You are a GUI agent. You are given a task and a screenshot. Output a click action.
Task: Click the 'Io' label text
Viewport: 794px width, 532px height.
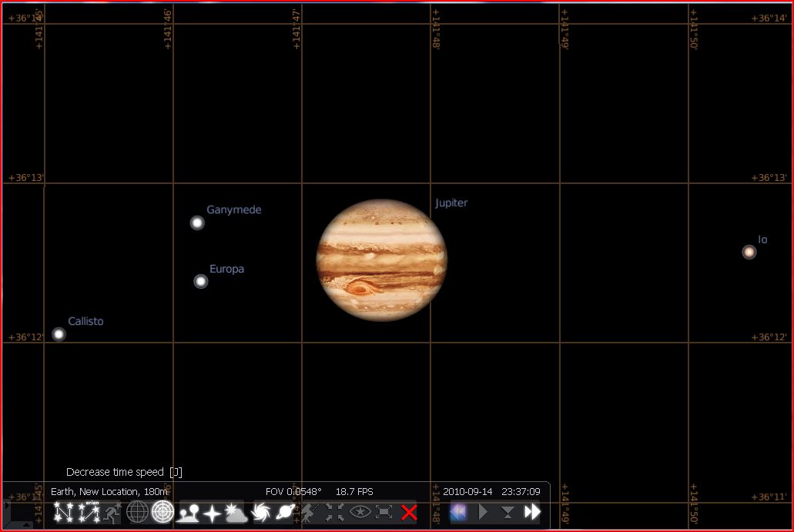tap(762, 239)
